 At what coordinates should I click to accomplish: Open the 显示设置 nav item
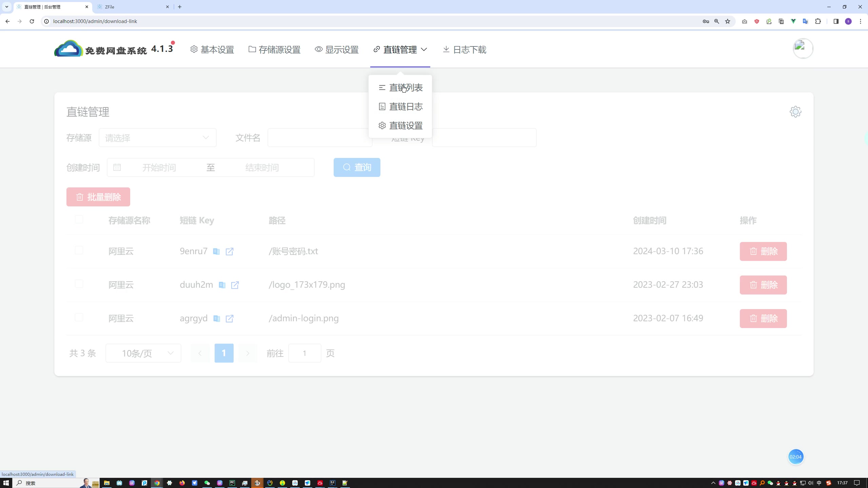point(337,49)
